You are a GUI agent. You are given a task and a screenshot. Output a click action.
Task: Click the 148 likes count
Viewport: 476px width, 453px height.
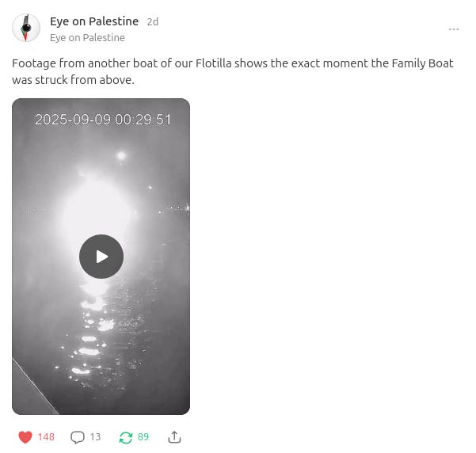[46, 437]
